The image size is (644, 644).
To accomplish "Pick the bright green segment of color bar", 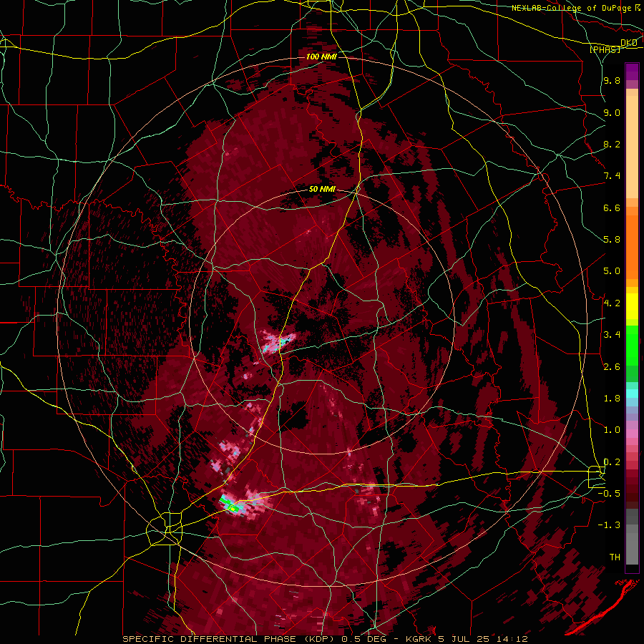I will coord(632,345).
